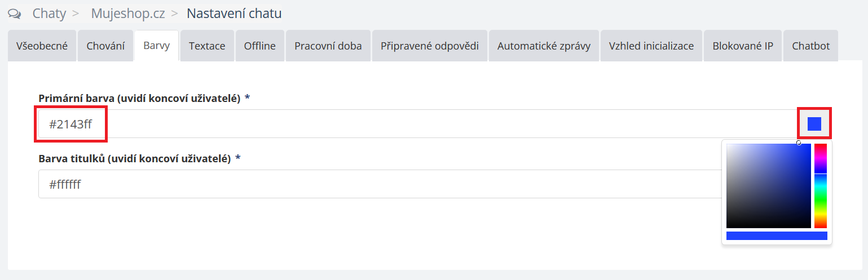Go to the Pracovní doba tab
Image resolution: width=868 pixels, height=280 pixels.
click(328, 46)
